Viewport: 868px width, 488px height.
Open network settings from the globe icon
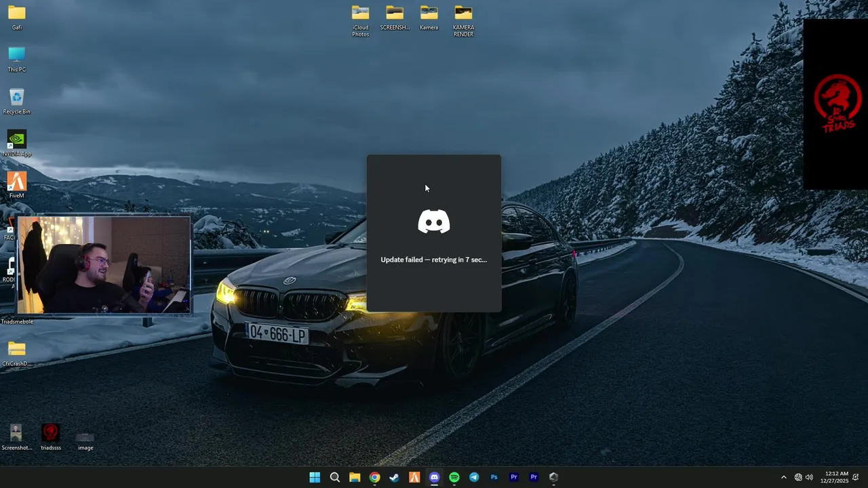[x=798, y=477]
